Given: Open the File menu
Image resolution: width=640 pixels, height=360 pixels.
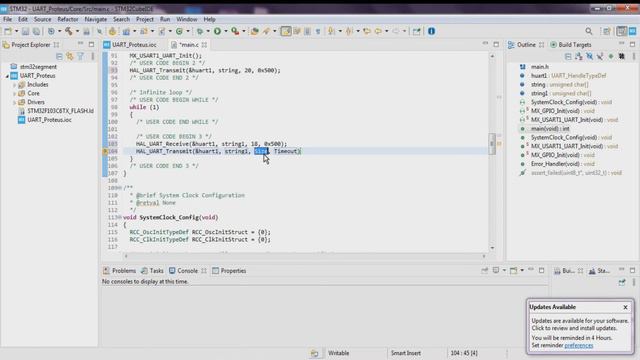Looking at the screenshot, I should click(7, 19).
